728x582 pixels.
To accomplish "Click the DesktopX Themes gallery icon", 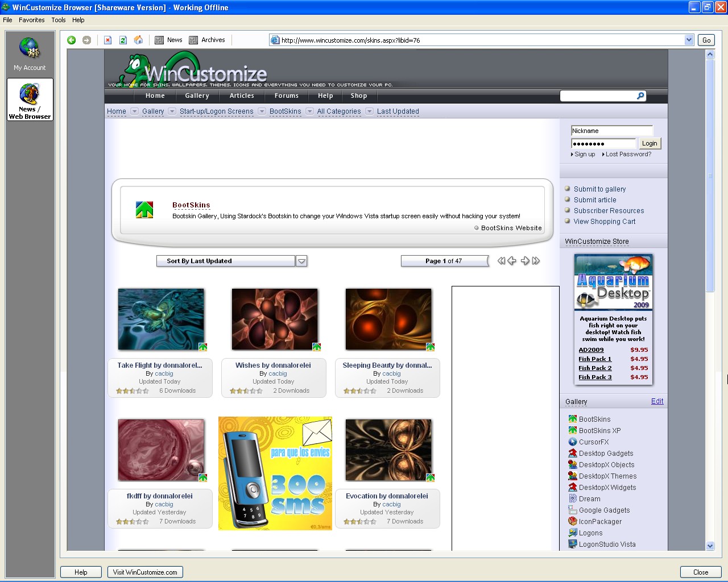I will (x=573, y=476).
